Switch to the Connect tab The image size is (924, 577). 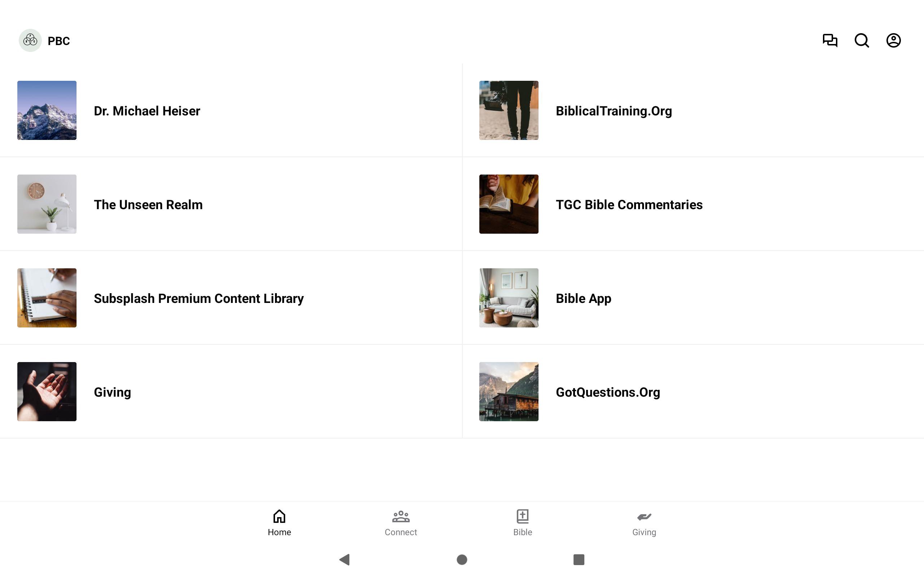(401, 523)
